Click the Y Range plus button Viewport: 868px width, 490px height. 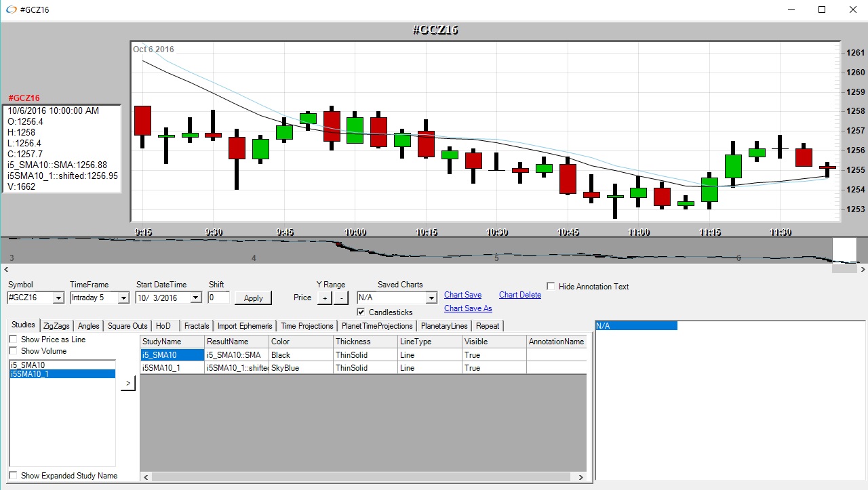coord(325,298)
